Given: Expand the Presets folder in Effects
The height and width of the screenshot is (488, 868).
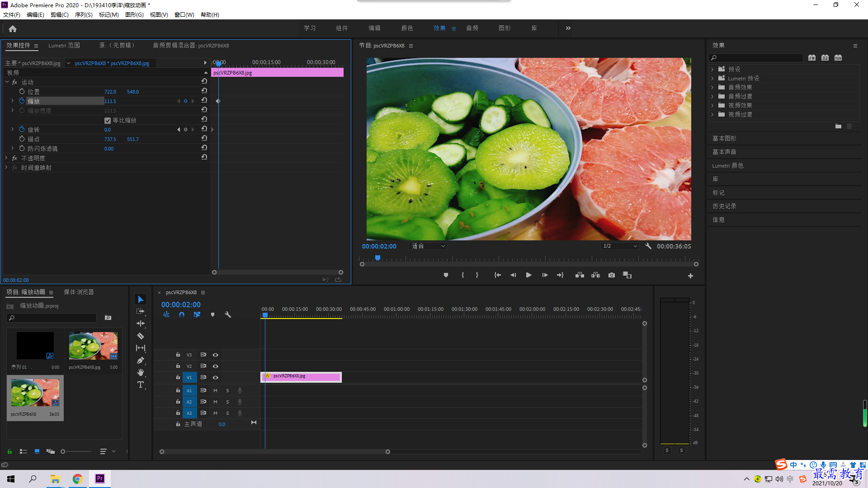Looking at the screenshot, I should [712, 69].
